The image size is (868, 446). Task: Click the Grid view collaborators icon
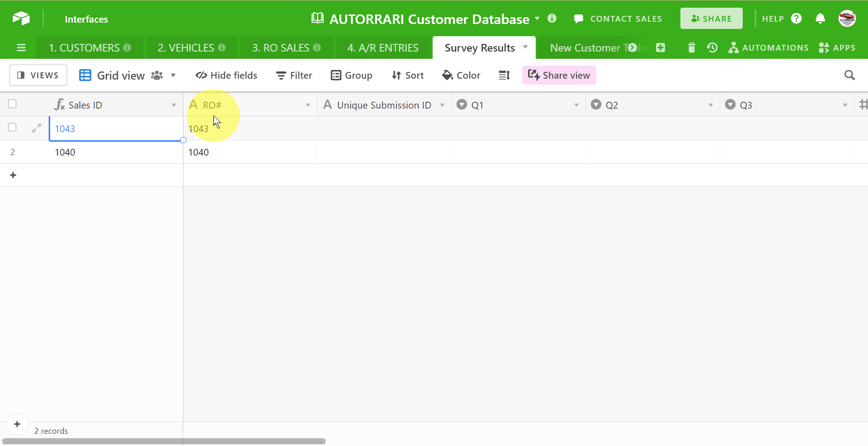[x=157, y=75]
